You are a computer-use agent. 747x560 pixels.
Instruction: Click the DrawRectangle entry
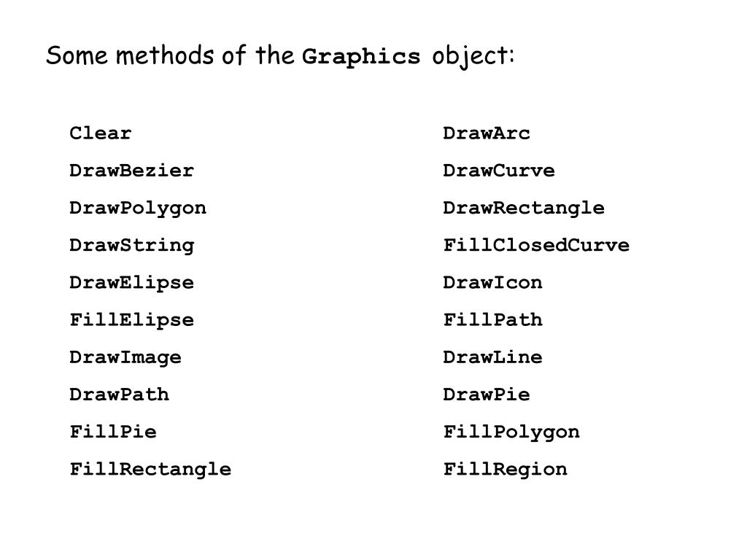point(524,209)
